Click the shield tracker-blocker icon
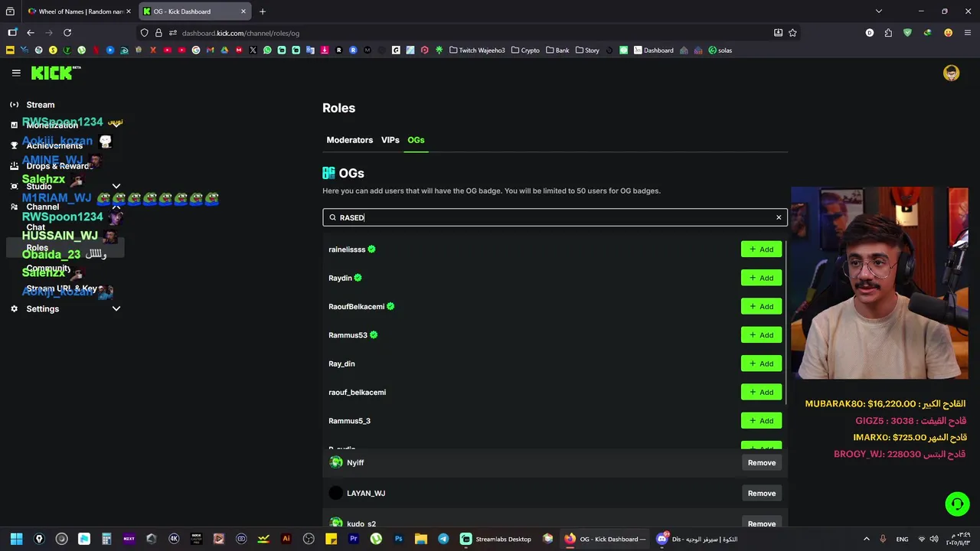This screenshot has width=980, height=551. [x=144, y=33]
